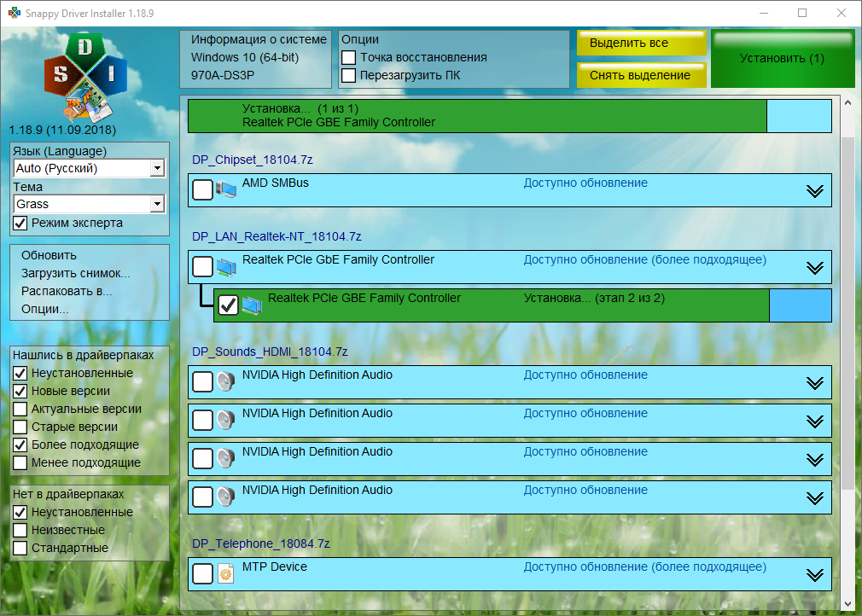Open Загрузить снимок... menu item
Screen dimensions: 862x616
(76, 274)
